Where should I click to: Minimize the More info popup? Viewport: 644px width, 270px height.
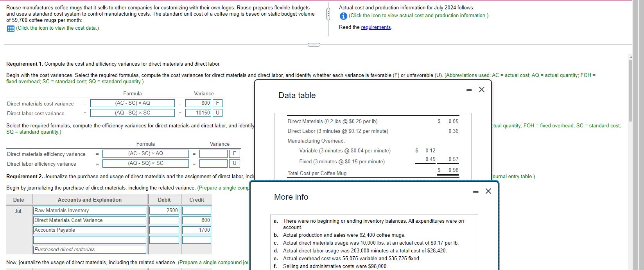476,191
